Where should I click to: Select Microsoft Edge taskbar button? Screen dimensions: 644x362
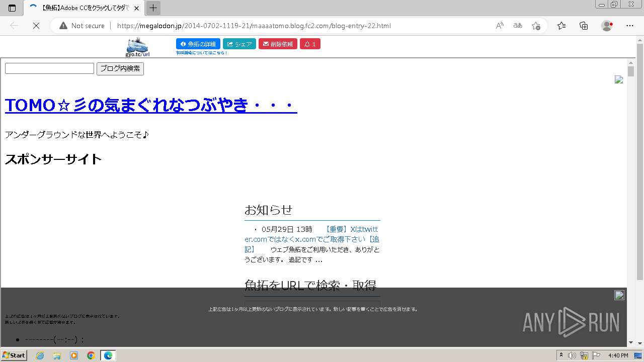tap(108, 355)
